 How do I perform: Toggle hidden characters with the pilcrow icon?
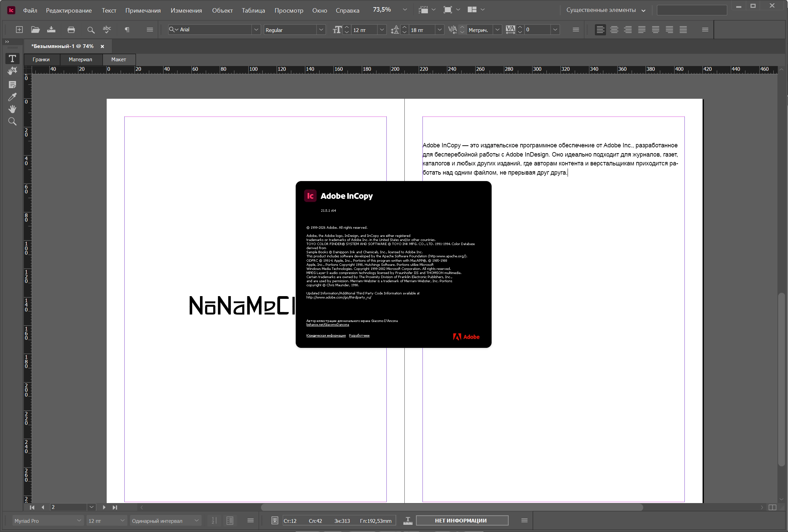(x=127, y=30)
